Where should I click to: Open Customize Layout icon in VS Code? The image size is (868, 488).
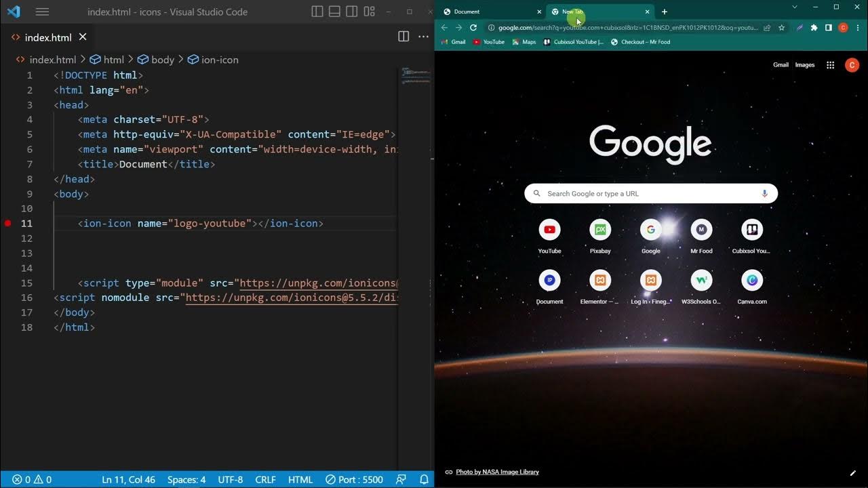click(x=370, y=12)
